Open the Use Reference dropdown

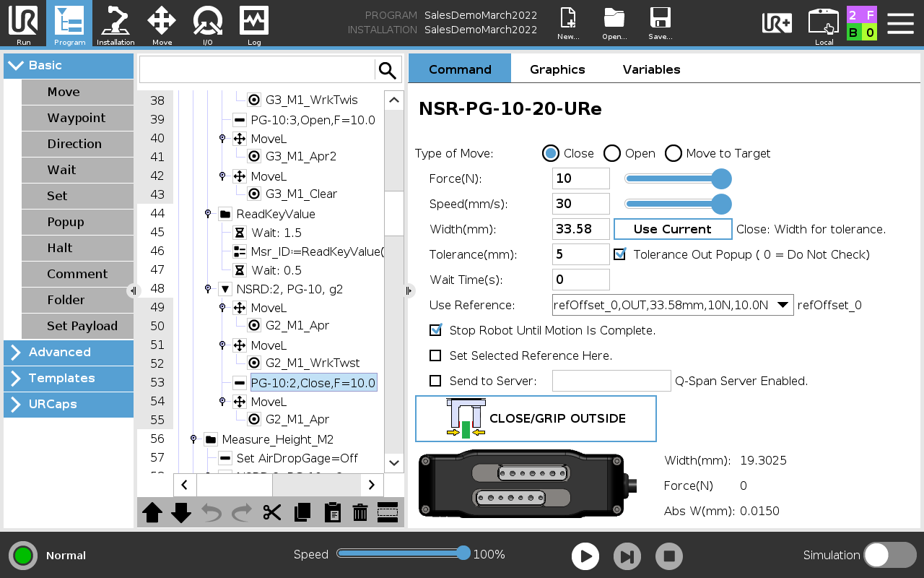[673, 305]
